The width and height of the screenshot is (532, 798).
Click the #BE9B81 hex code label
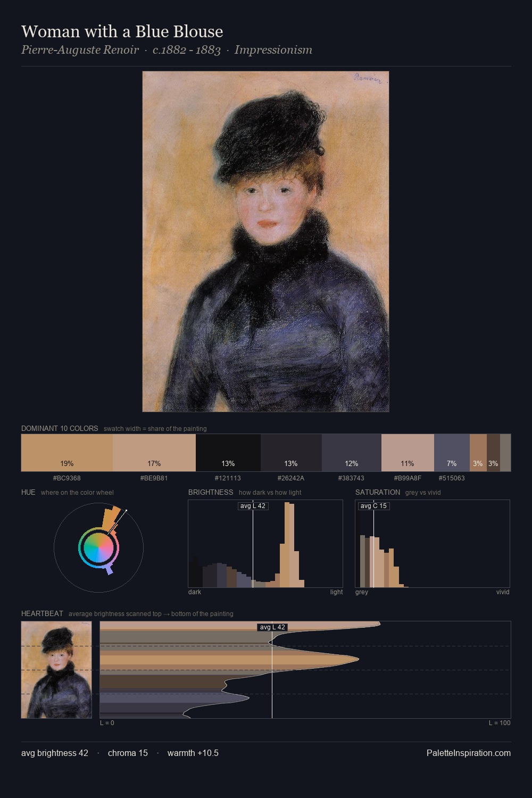(x=154, y=478)
